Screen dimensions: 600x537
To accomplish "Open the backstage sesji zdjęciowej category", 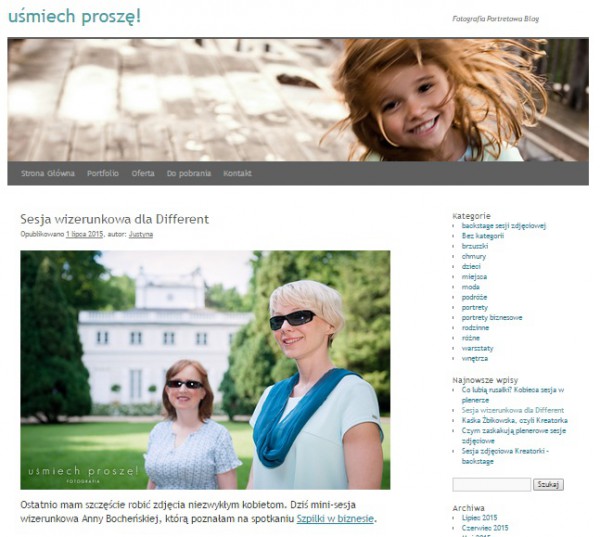I will [x=504, y=226].
